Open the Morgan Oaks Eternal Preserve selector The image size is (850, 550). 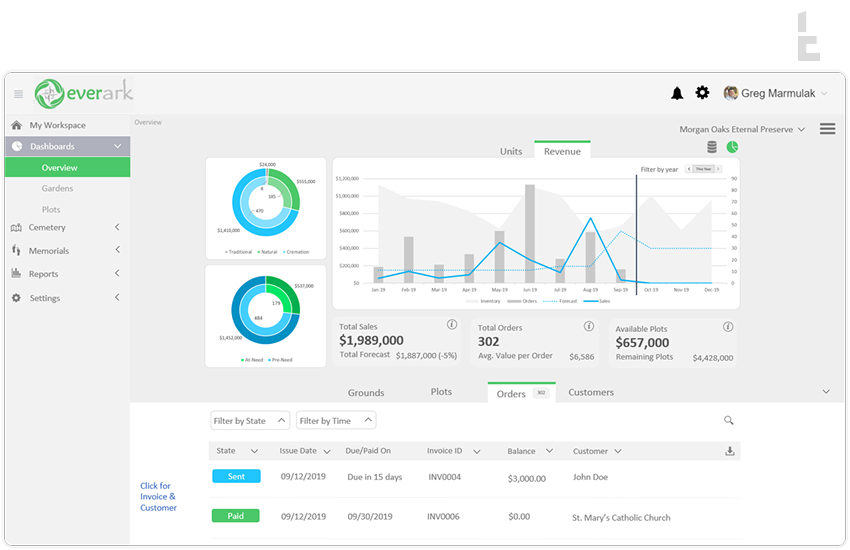tap(742, 129)
